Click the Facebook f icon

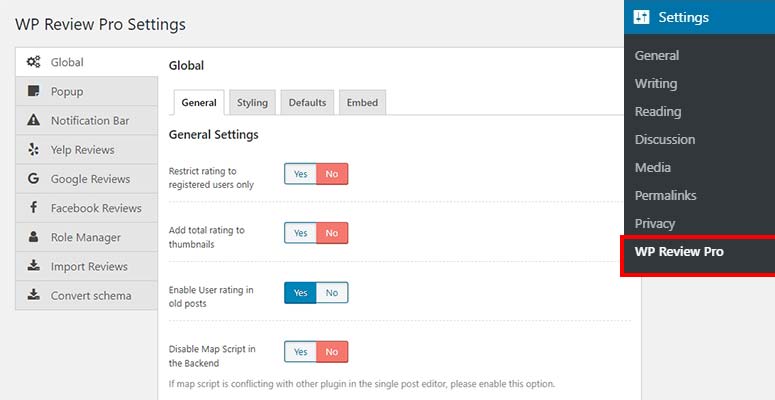[x=33, y=207]
